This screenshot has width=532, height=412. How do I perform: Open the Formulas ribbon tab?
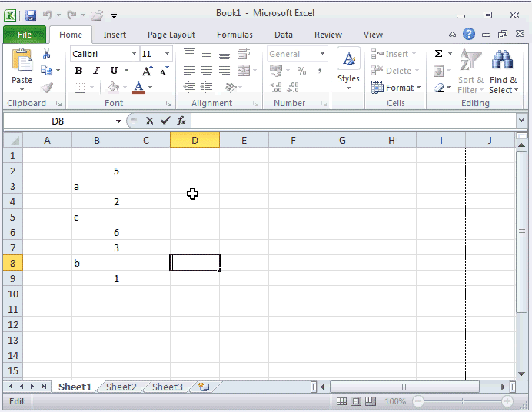234,35
